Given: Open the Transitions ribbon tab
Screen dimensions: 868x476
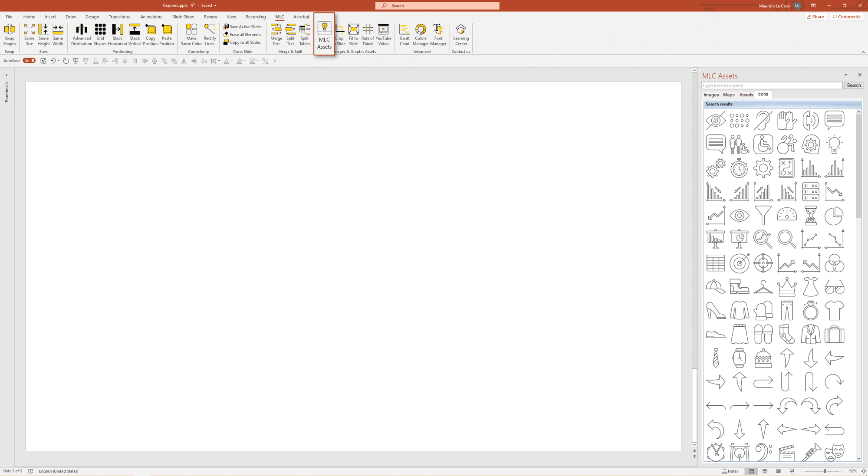Looking at the screenshot, I should click(119, 16).
